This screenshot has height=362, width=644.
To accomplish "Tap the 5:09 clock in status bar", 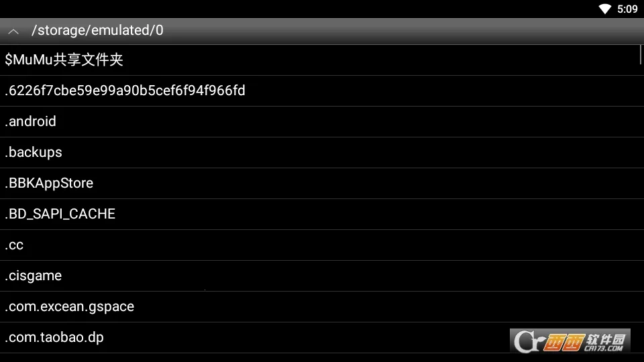I will click(x=627, y=9).
